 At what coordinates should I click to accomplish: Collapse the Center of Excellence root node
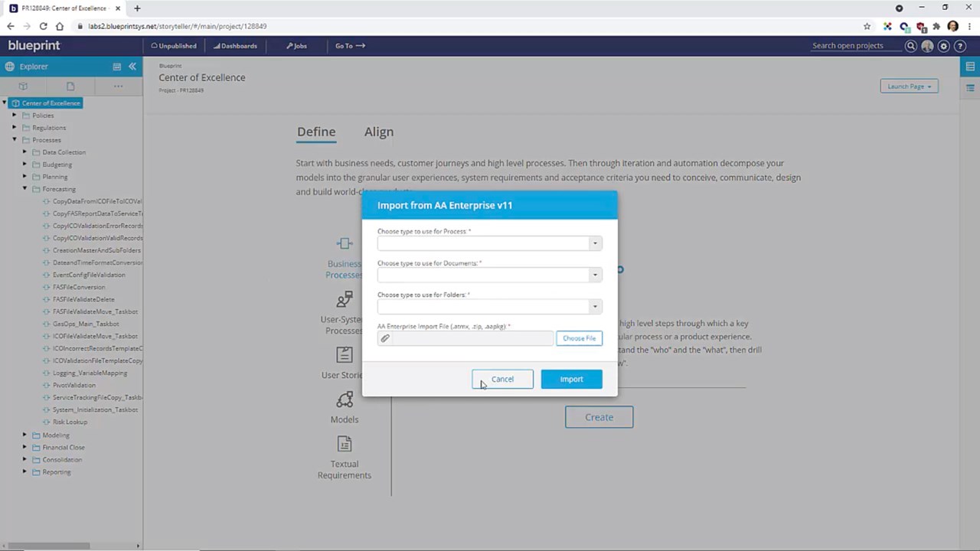coord(5,103)
